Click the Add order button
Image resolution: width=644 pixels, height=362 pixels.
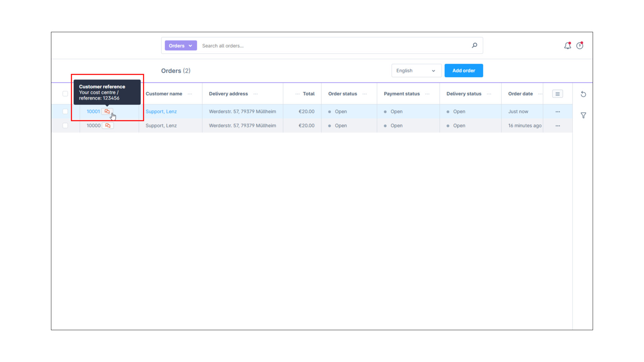(464, 71)
